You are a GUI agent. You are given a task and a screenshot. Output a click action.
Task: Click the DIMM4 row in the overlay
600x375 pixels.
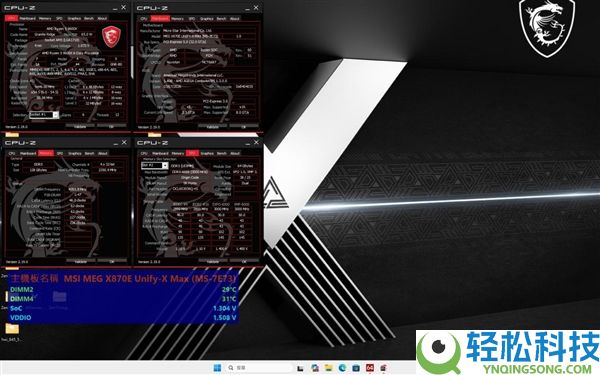tap(123, 299)
